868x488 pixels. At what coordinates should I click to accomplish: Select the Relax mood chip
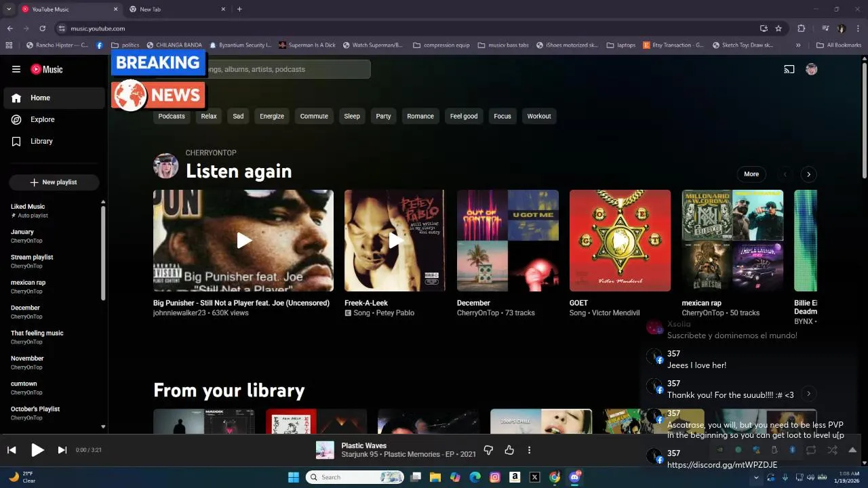coord(209,116)
